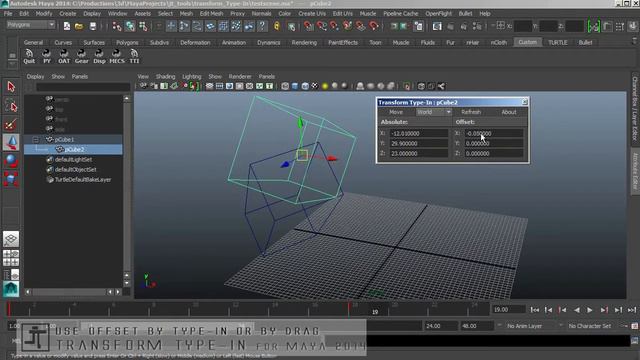The width and height of the screenshot is (640, 360).
Task: Open the TTI shelf tool
Action: 134,56
